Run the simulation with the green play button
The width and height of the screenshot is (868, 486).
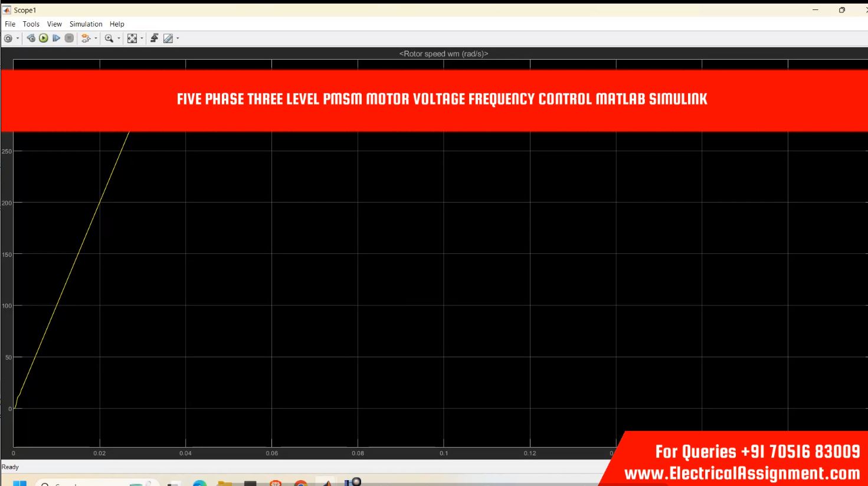44,38
